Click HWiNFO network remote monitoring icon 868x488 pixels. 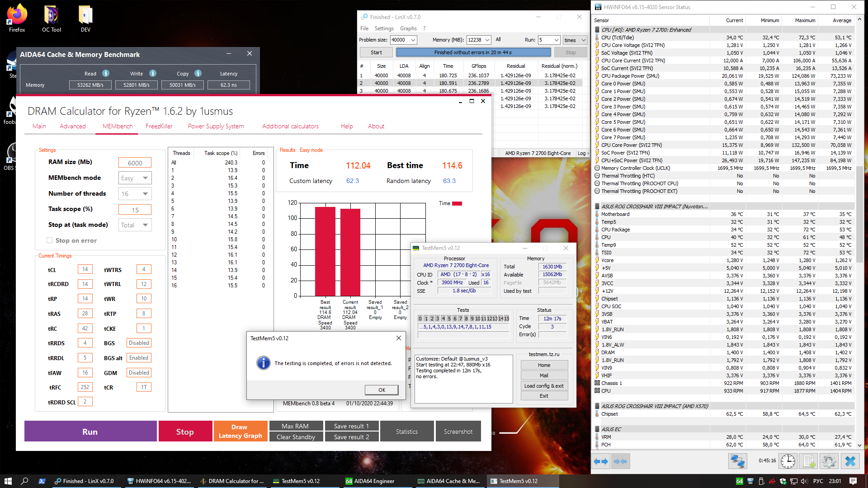pos(737,461)
